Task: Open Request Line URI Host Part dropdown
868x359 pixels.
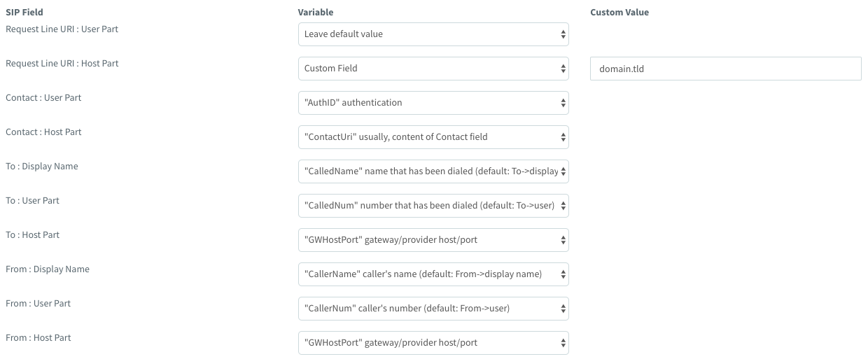Action: (433, 69)
